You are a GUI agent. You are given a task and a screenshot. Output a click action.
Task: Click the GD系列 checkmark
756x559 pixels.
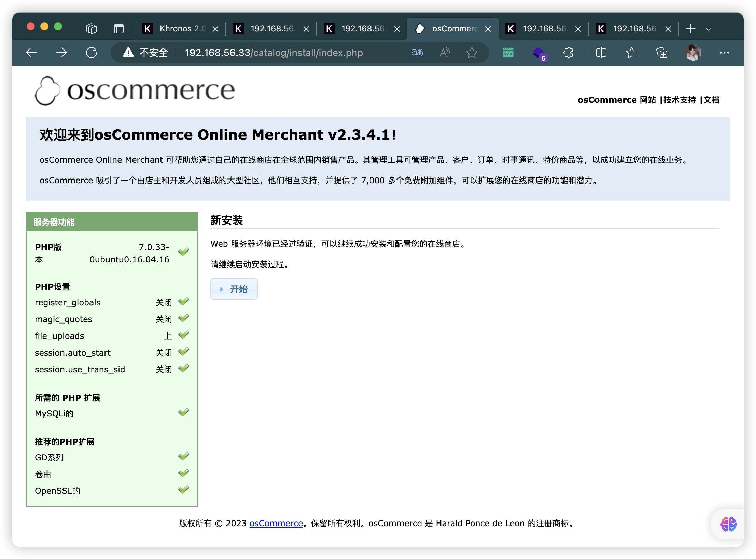[x=184, y=456]
